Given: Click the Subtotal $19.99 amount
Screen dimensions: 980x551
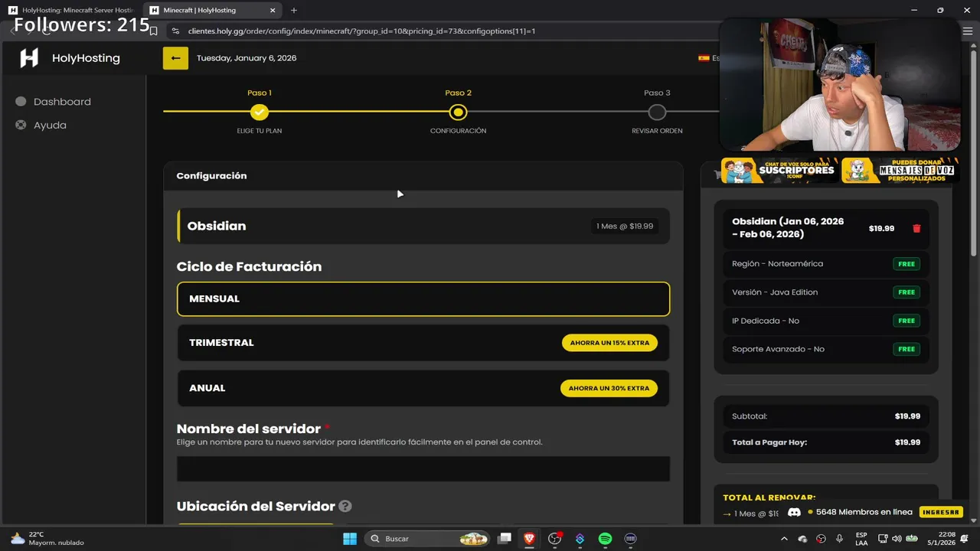Looking at the screenshot, I should [x=907, y=416].
